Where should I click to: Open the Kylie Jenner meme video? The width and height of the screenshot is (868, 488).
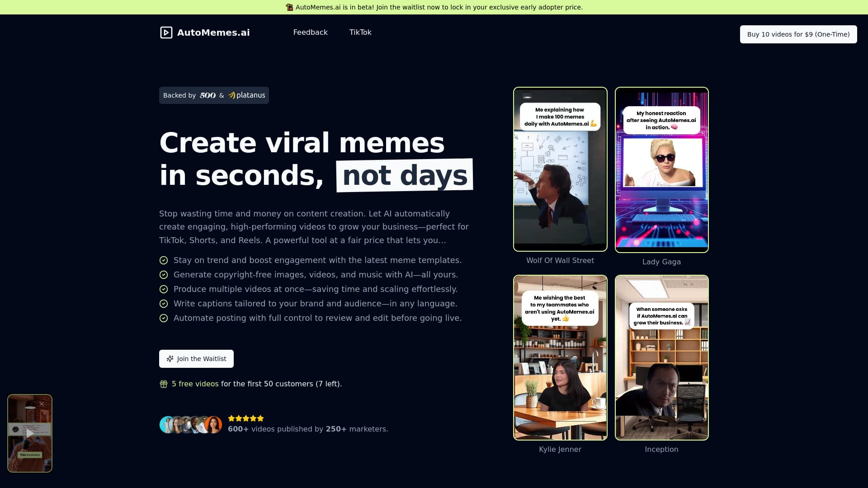pyautogui.click(x=560, y=357)
